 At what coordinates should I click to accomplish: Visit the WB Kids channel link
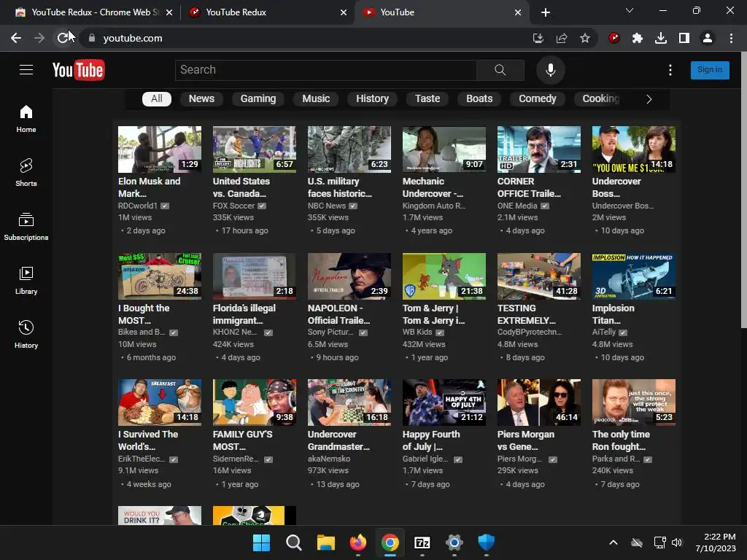click(x=417, y=332)
